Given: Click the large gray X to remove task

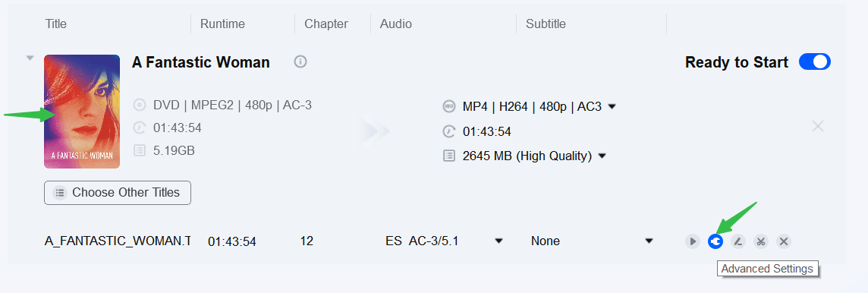Looking at the screenshot, I should pos(818,126).
